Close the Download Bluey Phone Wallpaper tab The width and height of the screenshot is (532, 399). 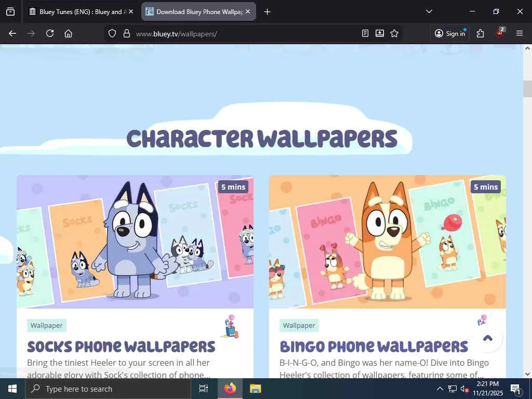tap(248, 11)
